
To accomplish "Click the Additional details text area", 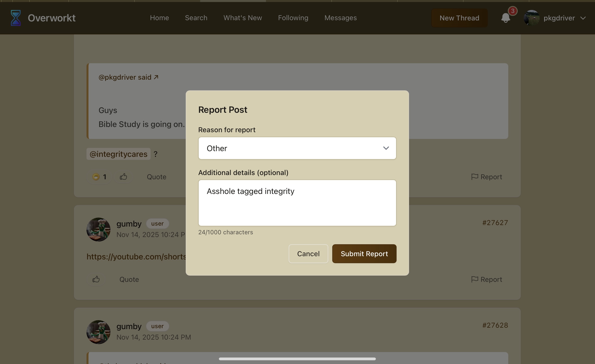I will pos(297,203).
